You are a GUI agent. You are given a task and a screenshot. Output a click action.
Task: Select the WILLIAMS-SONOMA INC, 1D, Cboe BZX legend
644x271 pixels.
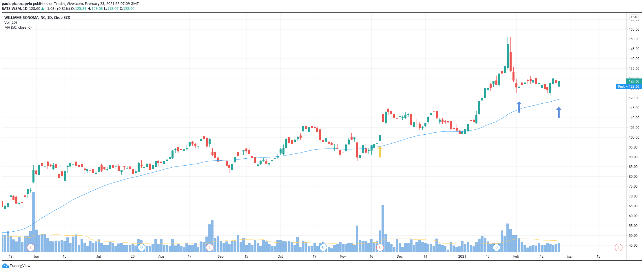37,18
